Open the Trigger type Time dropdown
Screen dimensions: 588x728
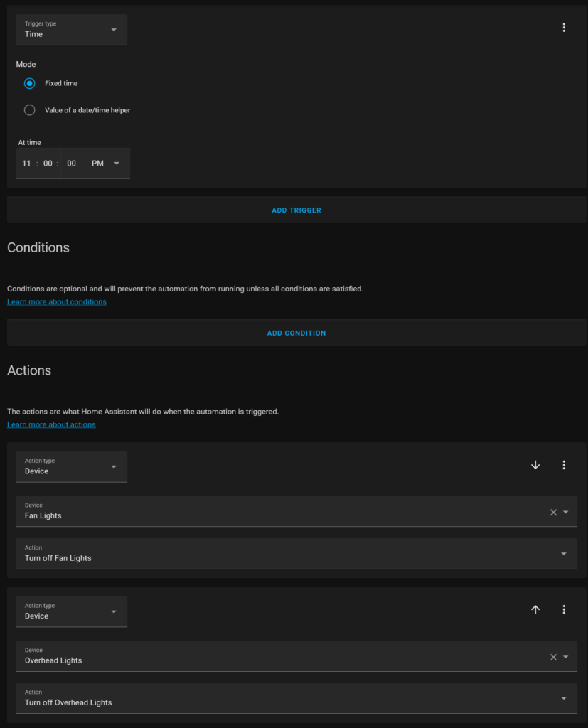coord(72,30)
